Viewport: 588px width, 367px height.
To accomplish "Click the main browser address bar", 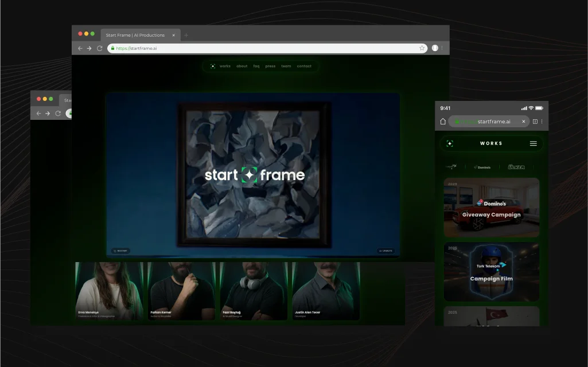I will (x=267, y=48).
